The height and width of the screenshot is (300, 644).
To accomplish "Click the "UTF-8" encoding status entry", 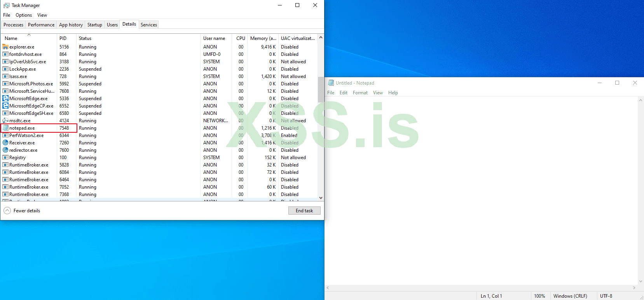I will click(x=606, y=296).
